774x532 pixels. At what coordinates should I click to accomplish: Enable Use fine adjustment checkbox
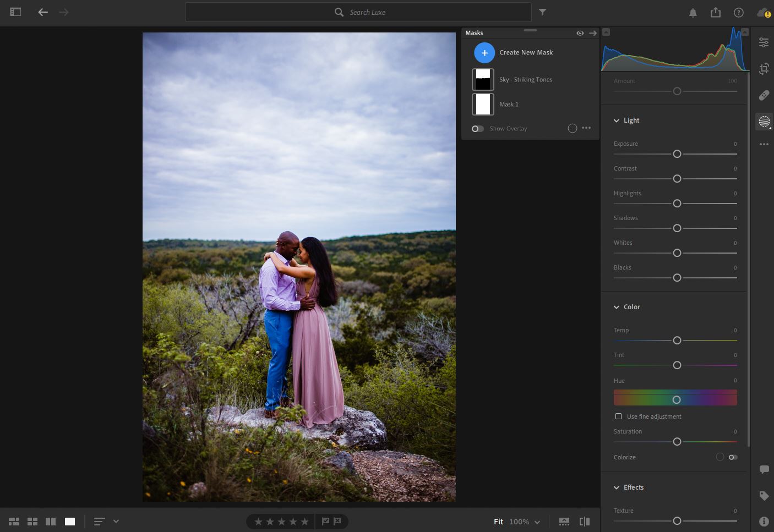click(618, 416)
